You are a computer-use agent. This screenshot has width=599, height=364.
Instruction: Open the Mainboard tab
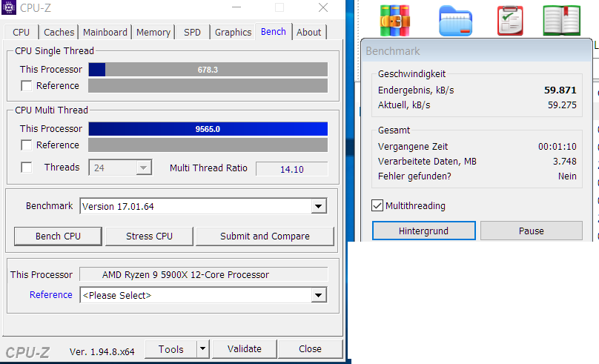pyautogui.click(x=105, y=33)
